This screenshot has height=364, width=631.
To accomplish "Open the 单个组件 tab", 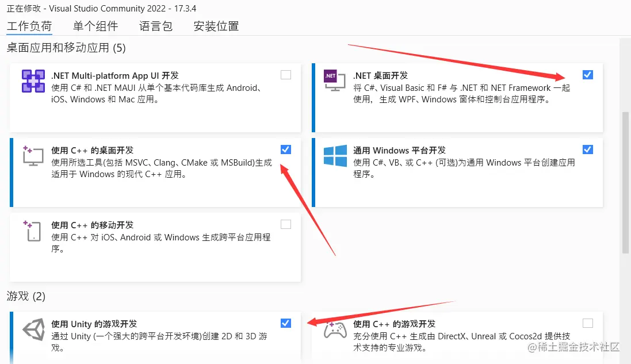I will [x=95, y=26].
